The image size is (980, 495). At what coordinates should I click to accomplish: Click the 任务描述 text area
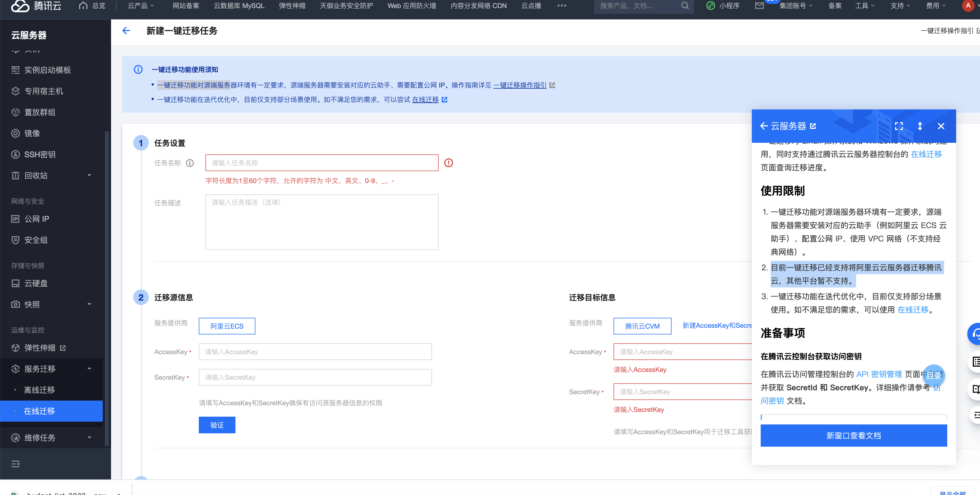point(322,222)
